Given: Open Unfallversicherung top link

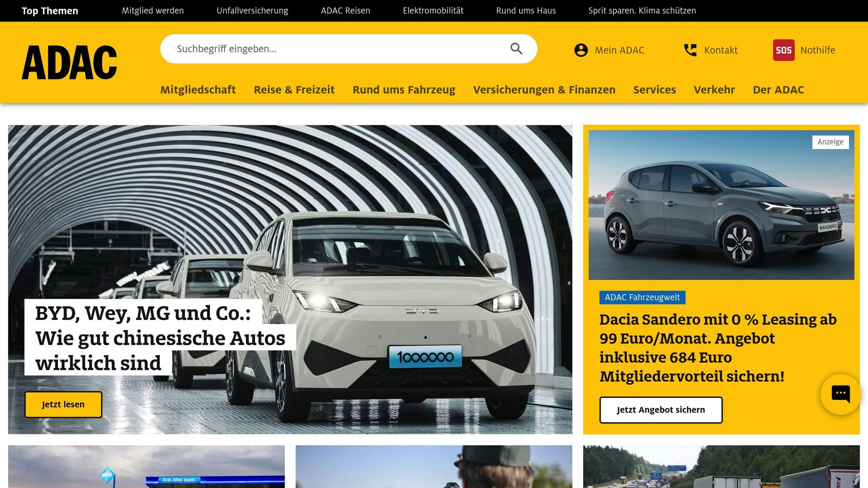Looking at the screenshot, I should pyautogui.click(x=252, y=11).
